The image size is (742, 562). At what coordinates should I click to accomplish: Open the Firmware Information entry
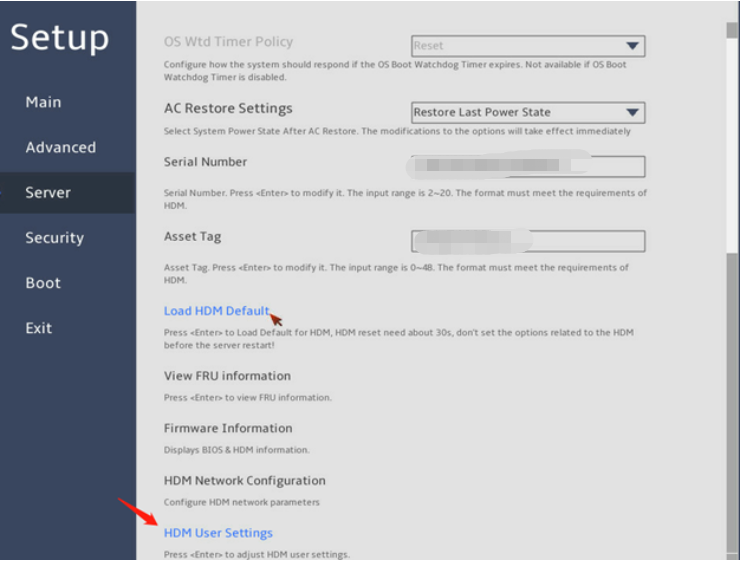coord(229,428)
